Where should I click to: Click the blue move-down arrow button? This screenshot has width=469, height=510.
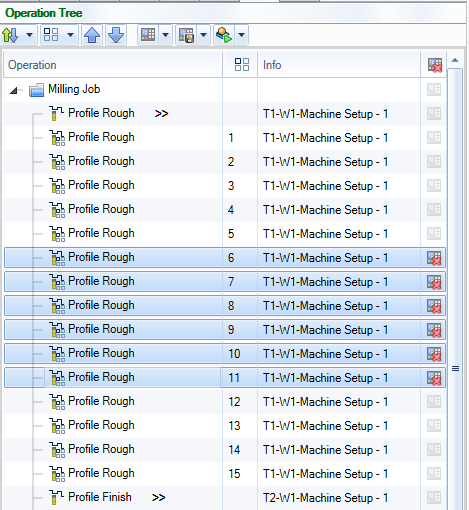(116, 35)
